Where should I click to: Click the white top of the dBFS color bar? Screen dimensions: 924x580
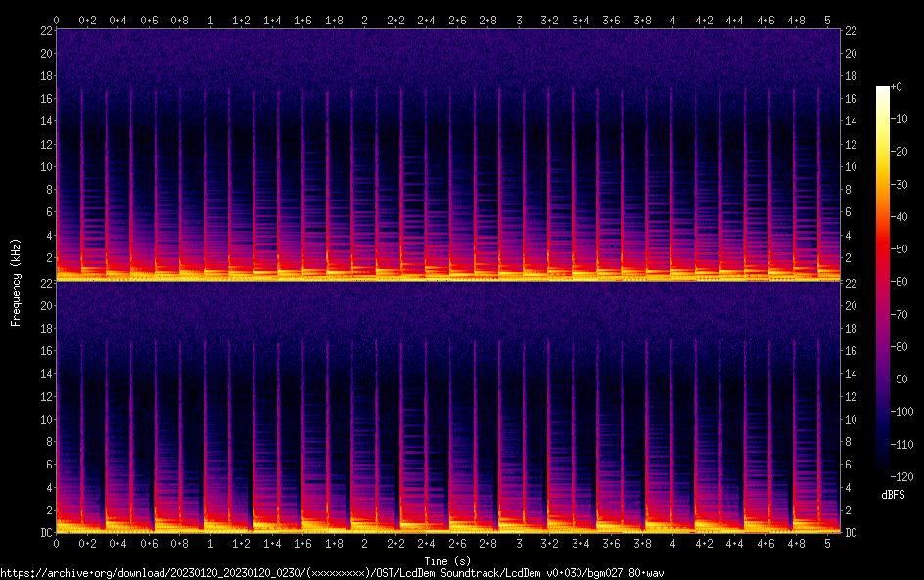[883, 90]
